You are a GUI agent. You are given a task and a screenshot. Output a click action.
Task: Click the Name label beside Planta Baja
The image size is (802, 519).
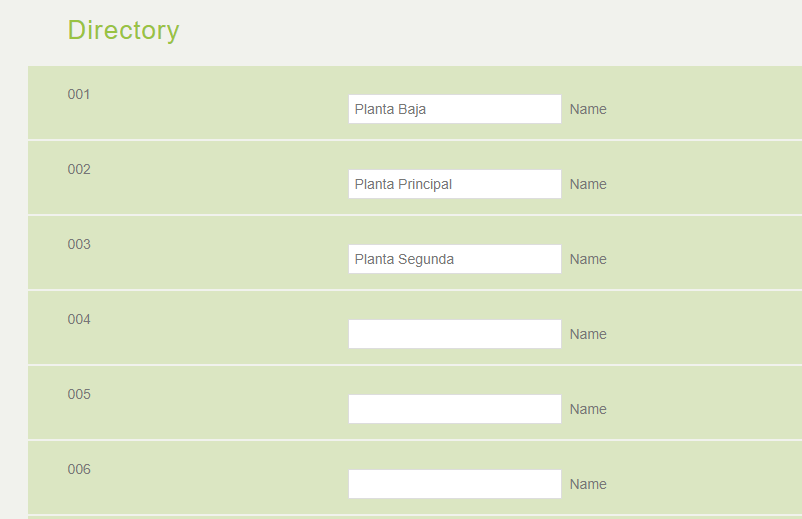click(x=588, y=110)
